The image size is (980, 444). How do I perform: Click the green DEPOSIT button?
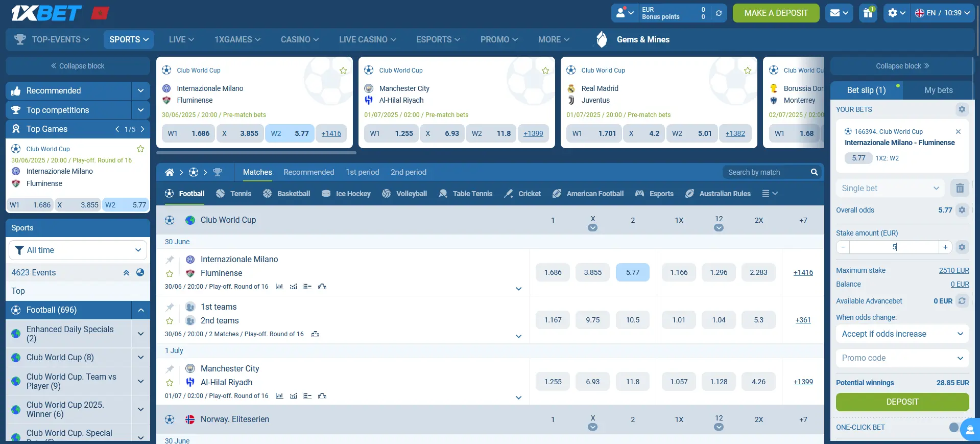(902, 402)
